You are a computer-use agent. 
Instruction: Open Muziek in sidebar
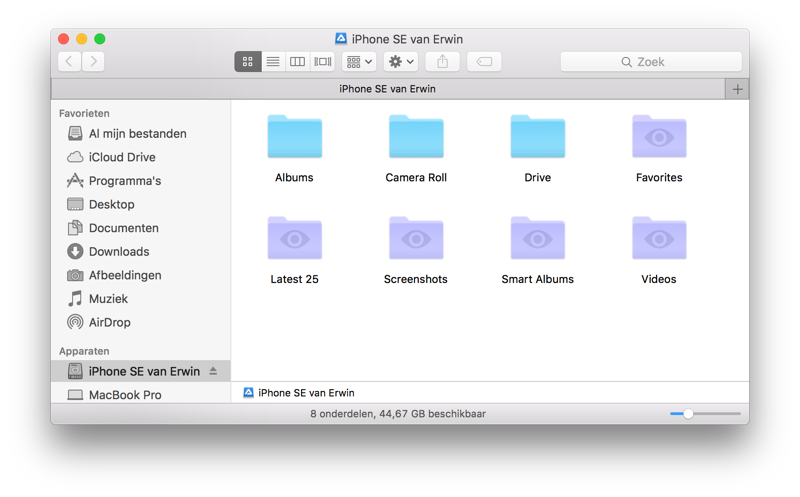point(141,299)
